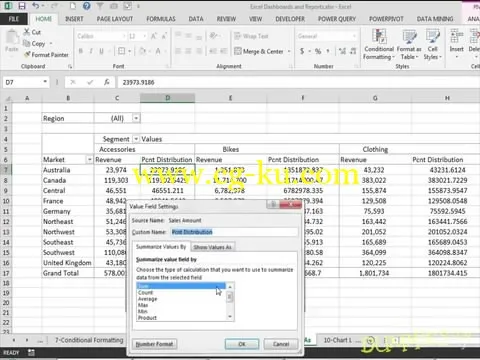Click the Font Color A icon
The width and height of the screenshot is (480, 360).
click(158, 51)
